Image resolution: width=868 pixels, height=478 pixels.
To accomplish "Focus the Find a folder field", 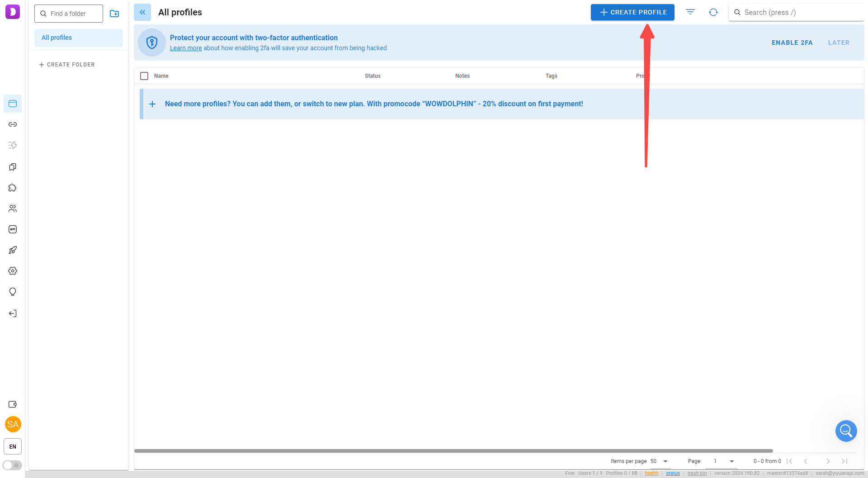I will coord(69,14).
